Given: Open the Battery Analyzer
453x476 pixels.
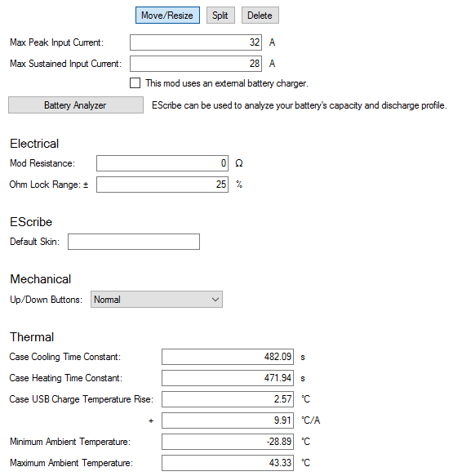Looking at the screenshot, I should [x=76, y=105].
